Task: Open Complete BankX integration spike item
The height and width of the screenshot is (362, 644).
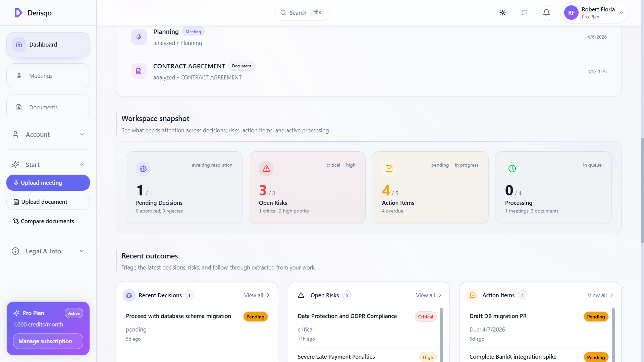Action: point(513,357)
